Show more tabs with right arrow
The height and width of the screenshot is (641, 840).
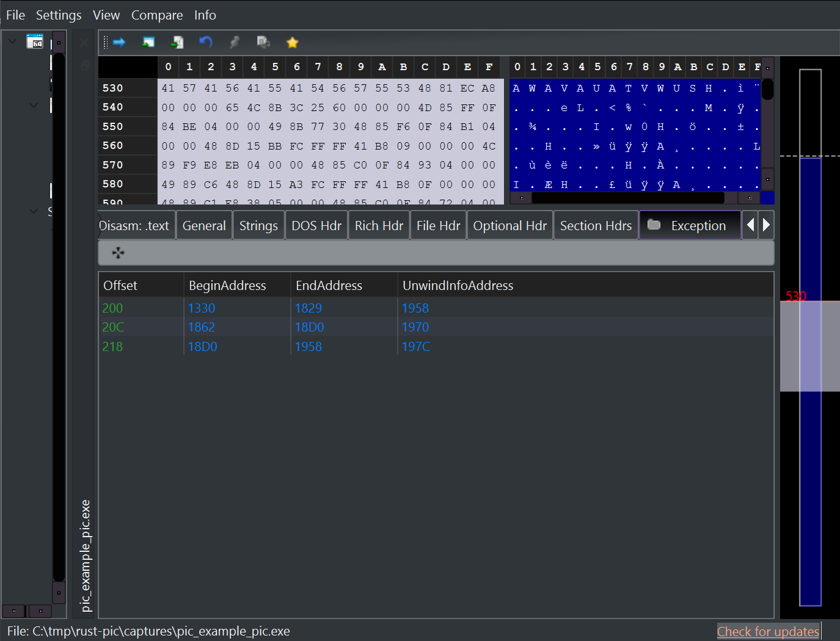pyautogui.click(x=766, y=225)
